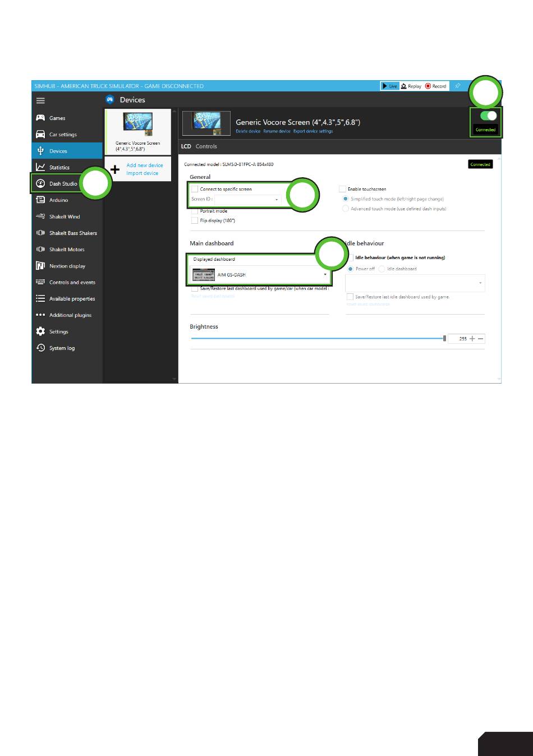
Task: Click the device preview image in the header
Action: (x=206, y=123)
